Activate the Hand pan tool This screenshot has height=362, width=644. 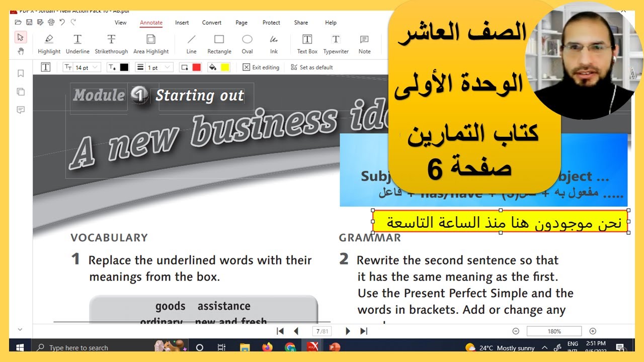(x=21, y=51)
